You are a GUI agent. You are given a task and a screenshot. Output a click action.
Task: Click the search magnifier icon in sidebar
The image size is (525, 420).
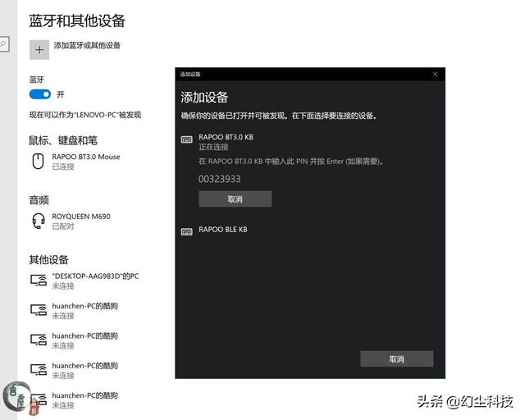[3, 43]
